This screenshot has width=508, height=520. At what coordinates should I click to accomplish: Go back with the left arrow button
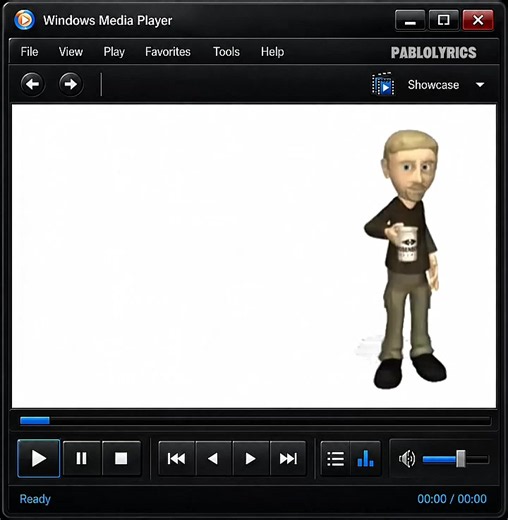coord(32,84)
